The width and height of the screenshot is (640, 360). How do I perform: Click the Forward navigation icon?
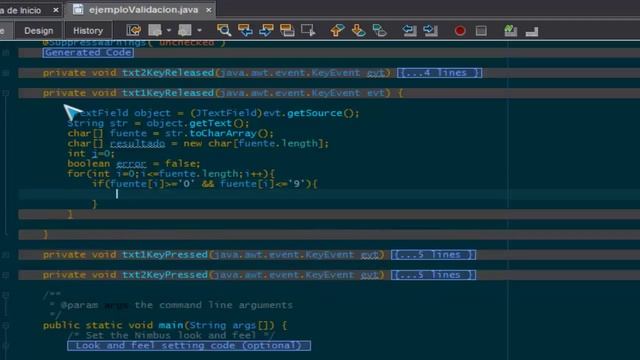coord(184,31)
